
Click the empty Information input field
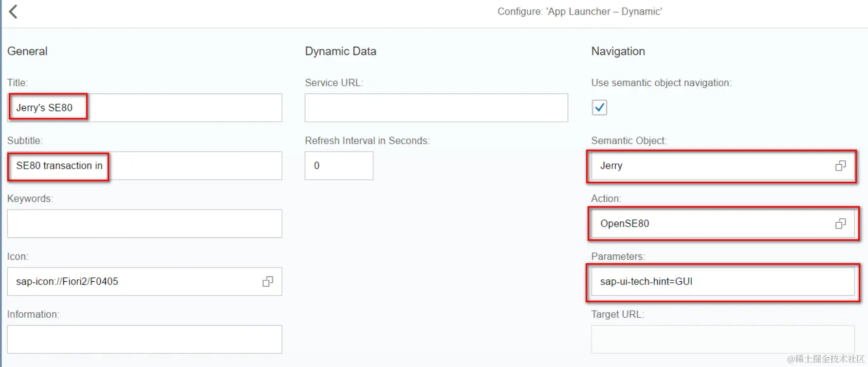pos(145,339)
